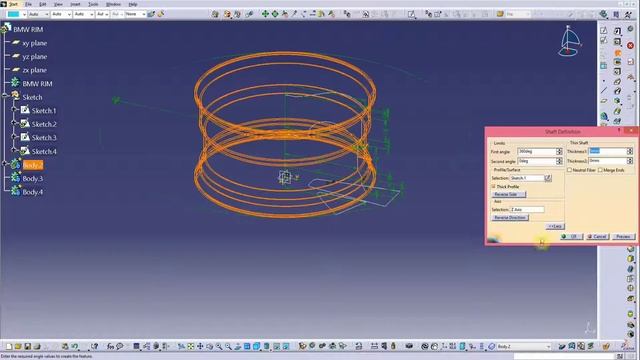The width and height of the screenshot is (640, 360).
Task: Cancel the Shaft Definition dialog
Action: point(598,237)
